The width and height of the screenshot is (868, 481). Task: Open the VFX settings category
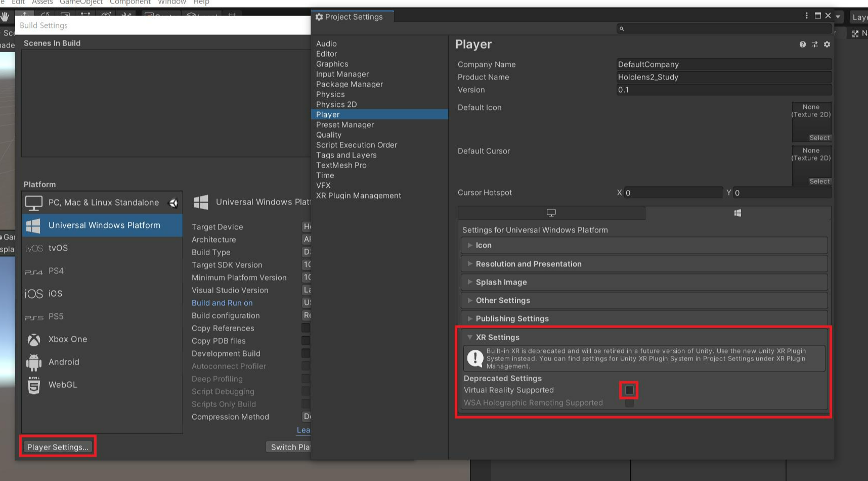coord(379,185)
